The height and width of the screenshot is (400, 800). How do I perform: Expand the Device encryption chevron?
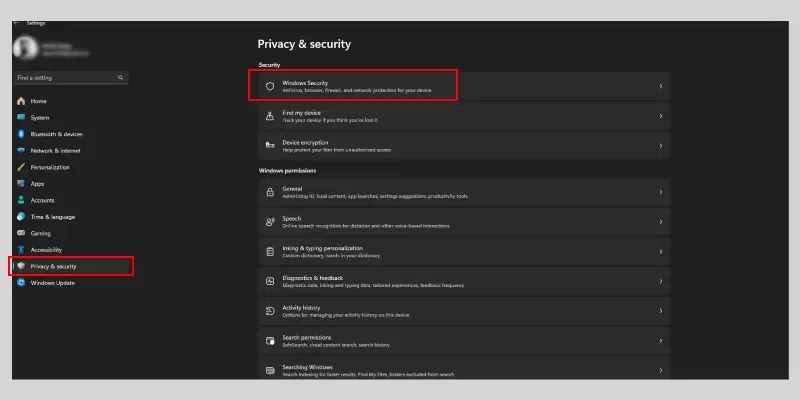click(661, 146)
